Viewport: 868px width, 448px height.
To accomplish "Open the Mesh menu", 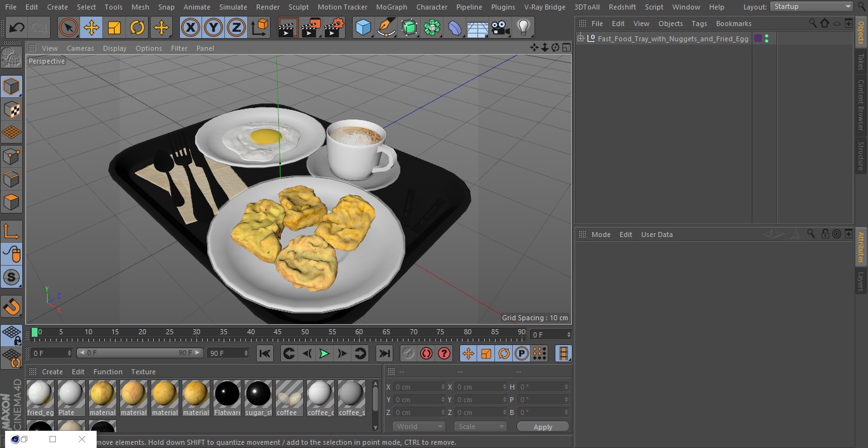I will pos(140,7).
